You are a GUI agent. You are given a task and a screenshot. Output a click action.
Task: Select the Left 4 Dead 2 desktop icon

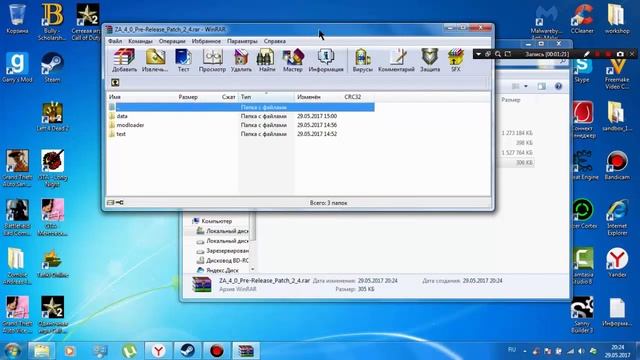[x=52, y=116]
